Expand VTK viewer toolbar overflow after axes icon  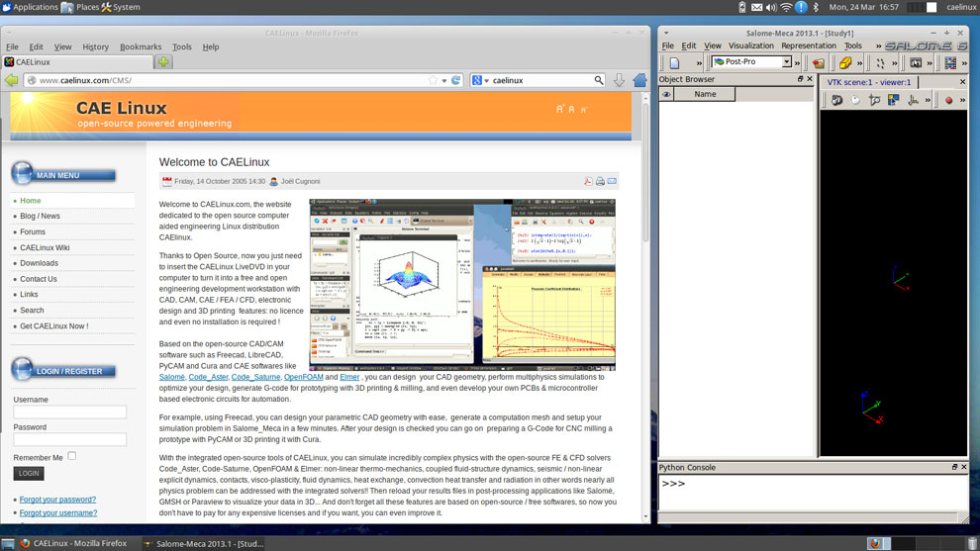pos(928,100)
